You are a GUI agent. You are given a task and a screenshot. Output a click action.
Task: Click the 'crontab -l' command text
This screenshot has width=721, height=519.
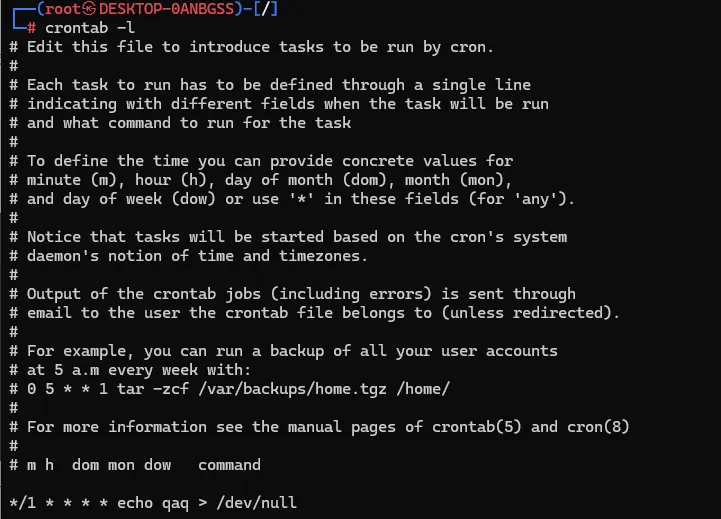coord(90,28)
